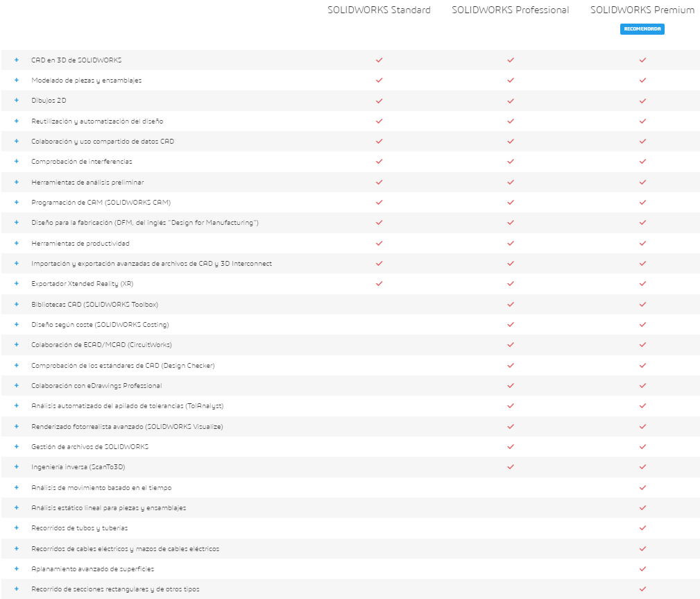
Task: Click Premium checkmark for 'Recorridos de tubos y tuberías'
Action: coord(642,528)
